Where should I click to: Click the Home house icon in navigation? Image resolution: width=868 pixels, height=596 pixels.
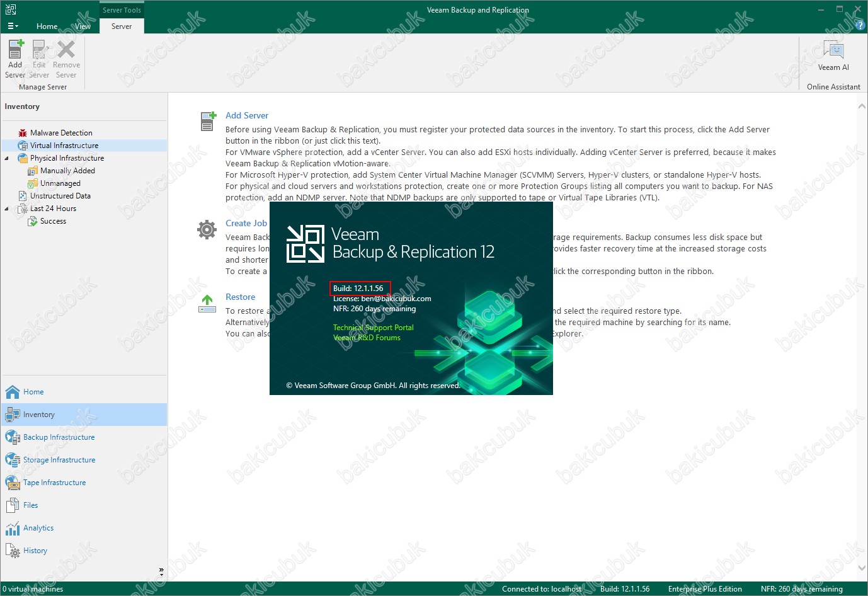pyautogui.click(x=13, y=392)
